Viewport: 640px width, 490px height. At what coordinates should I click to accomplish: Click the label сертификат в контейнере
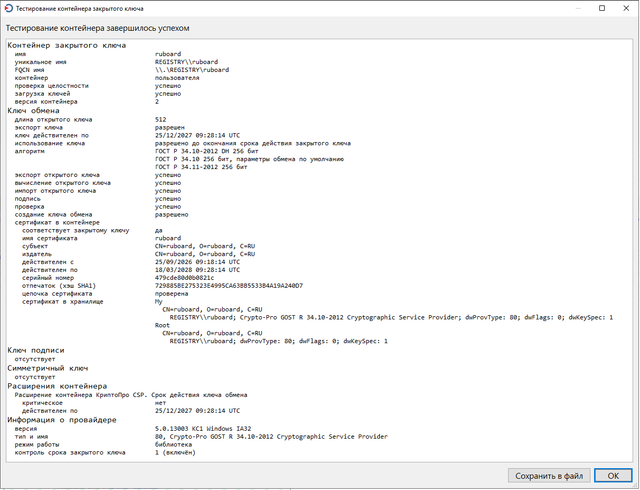57,223
